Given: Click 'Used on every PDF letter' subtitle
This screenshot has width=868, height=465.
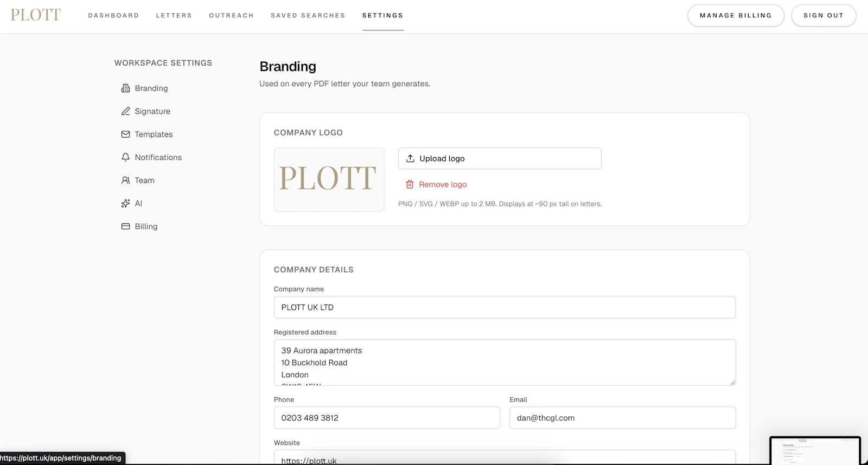Looking at the screenshot, I should point(344,83).
